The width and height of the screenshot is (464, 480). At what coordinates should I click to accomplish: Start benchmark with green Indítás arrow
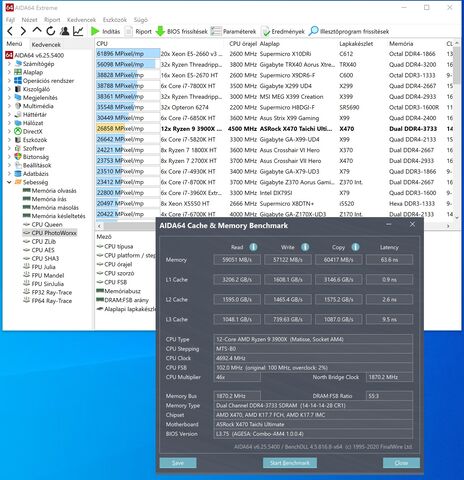click(95, 31)
